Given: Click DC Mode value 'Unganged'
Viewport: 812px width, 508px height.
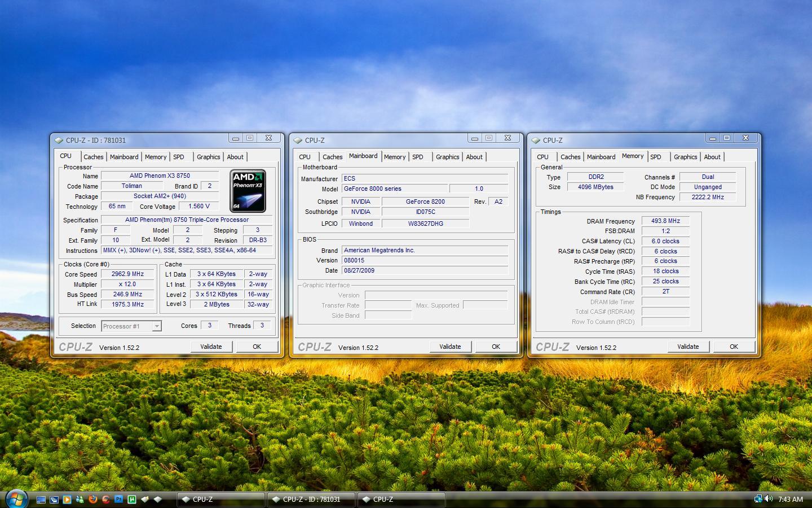Looking at the screenshot, I should (x=708, y=187).
